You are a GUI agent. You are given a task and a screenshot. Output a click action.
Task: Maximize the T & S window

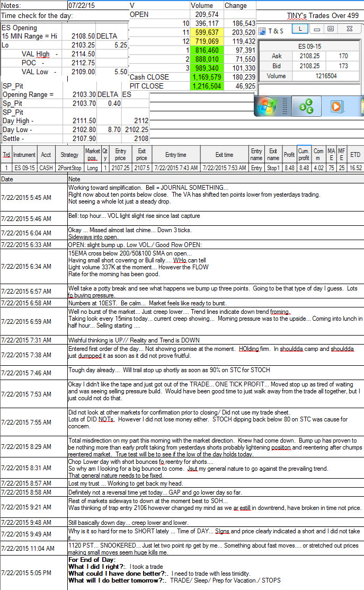coord(331,29)
